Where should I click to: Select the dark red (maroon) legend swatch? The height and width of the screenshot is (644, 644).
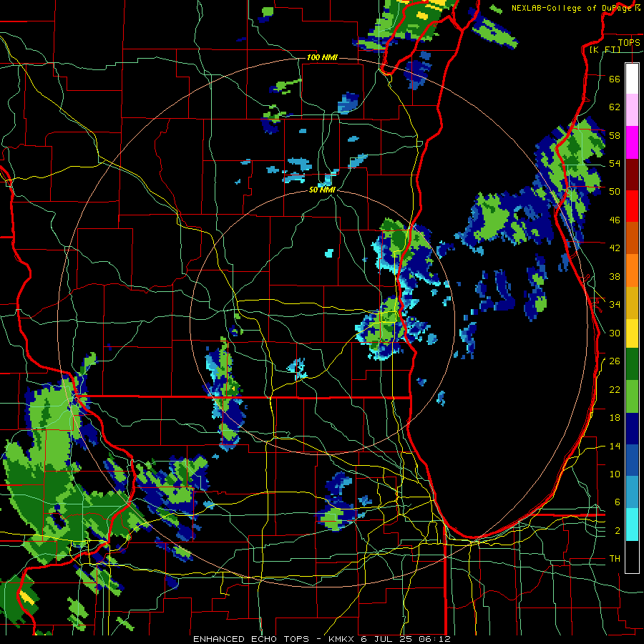coord(632,174)
